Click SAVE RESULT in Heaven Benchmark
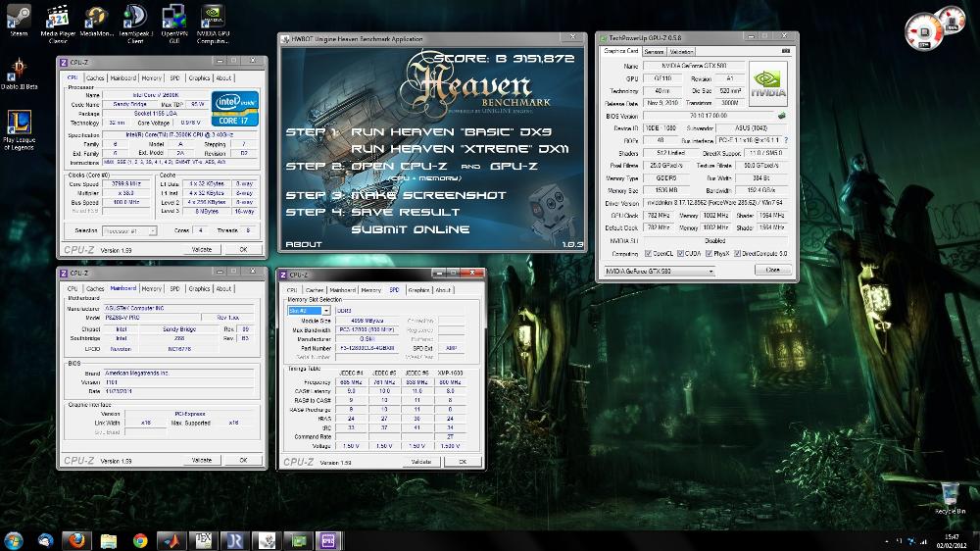The image size is (980, 551). click(405, 212)
